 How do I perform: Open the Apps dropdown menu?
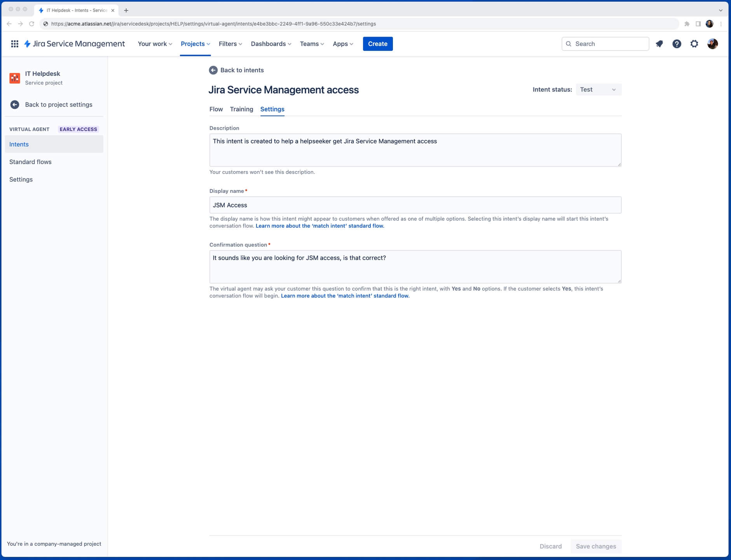(x=342, y=44)
